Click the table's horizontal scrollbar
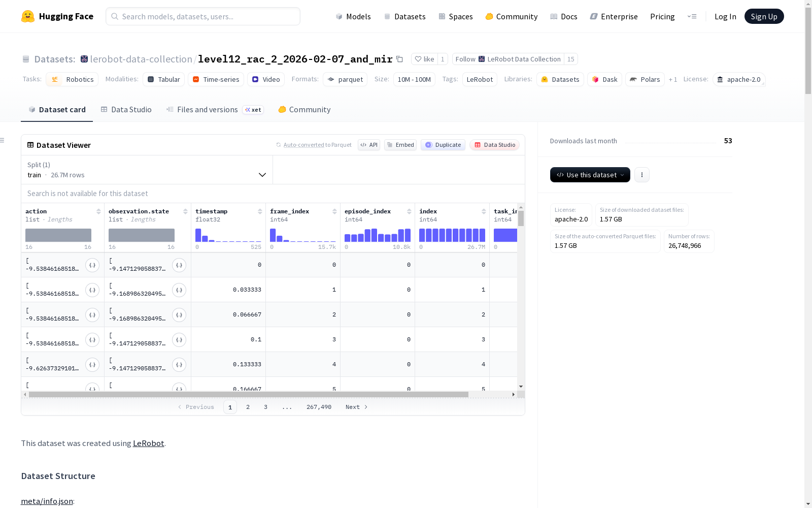 pos(249,394)
